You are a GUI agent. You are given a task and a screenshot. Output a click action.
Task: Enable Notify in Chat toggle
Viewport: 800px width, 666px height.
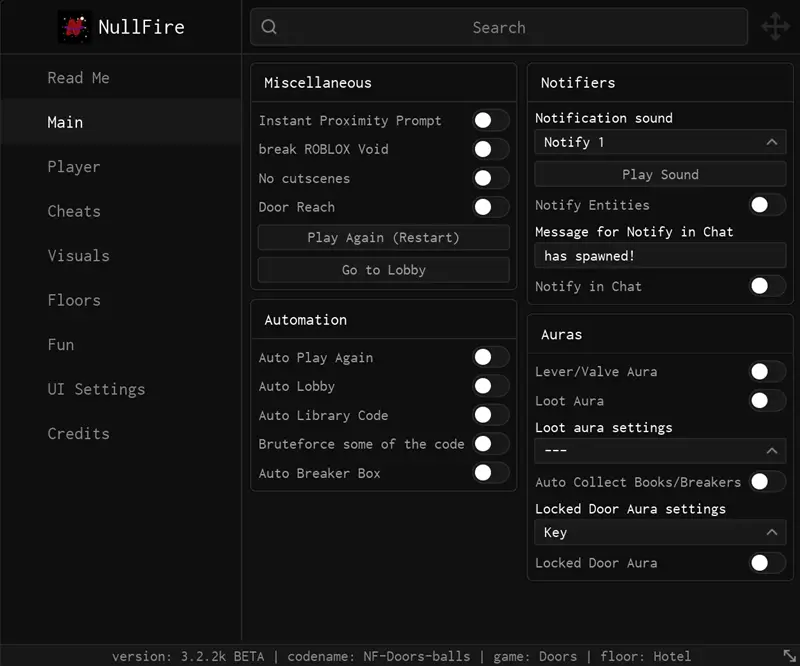[x=767, y=286]
